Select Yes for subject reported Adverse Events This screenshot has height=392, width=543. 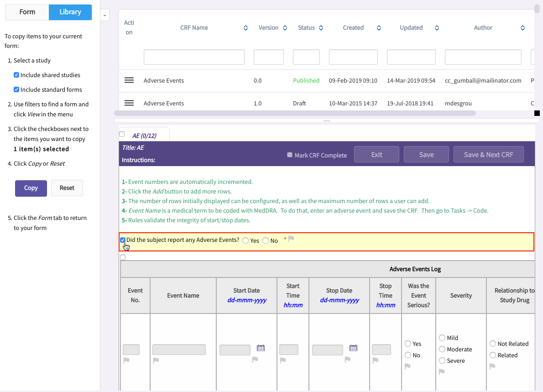tap(245, 240)
